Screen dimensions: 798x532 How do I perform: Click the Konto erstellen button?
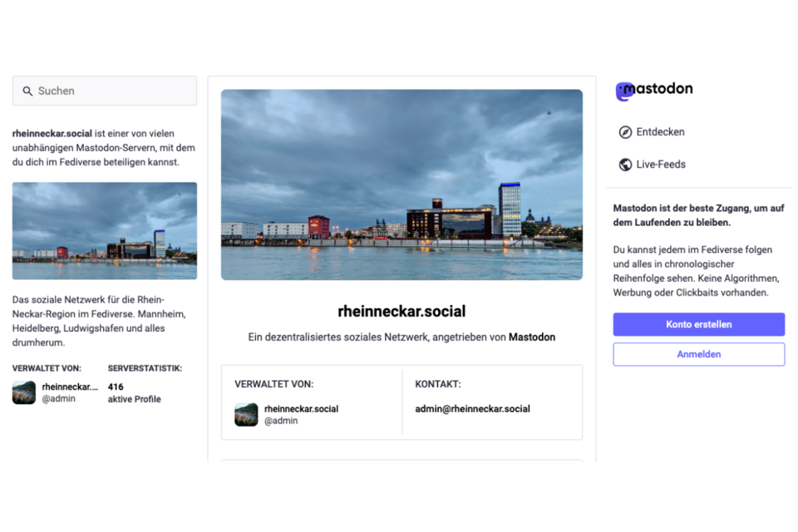[699, 324]
